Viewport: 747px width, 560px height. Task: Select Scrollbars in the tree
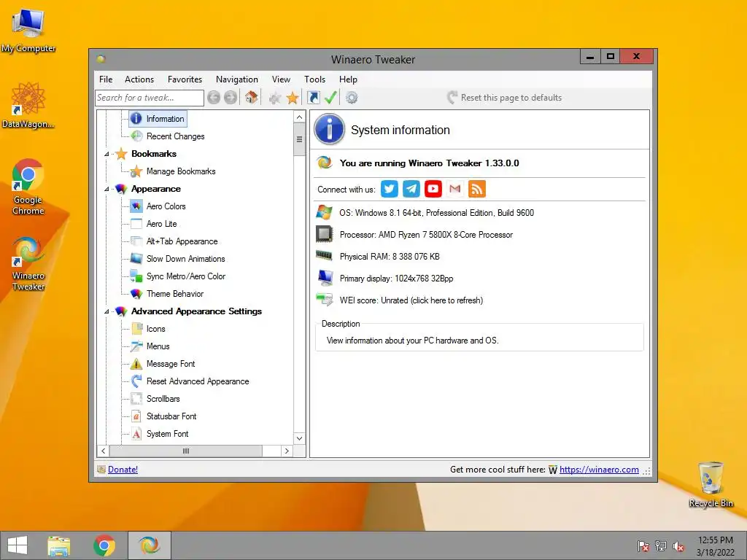(x=163, y=399)
